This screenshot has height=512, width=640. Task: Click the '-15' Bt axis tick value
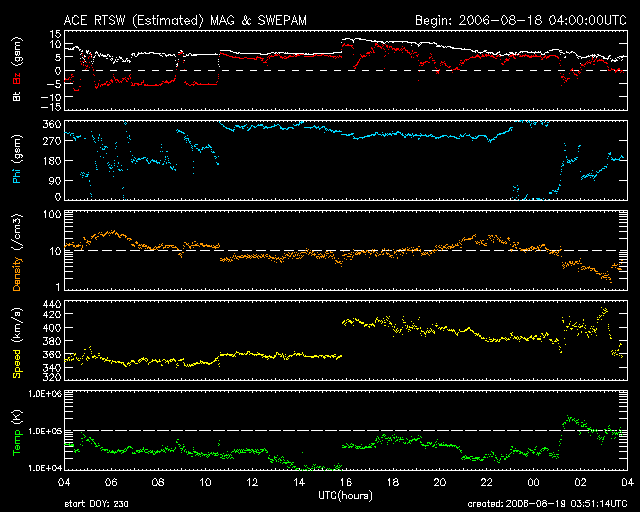(x=50, y=107)
